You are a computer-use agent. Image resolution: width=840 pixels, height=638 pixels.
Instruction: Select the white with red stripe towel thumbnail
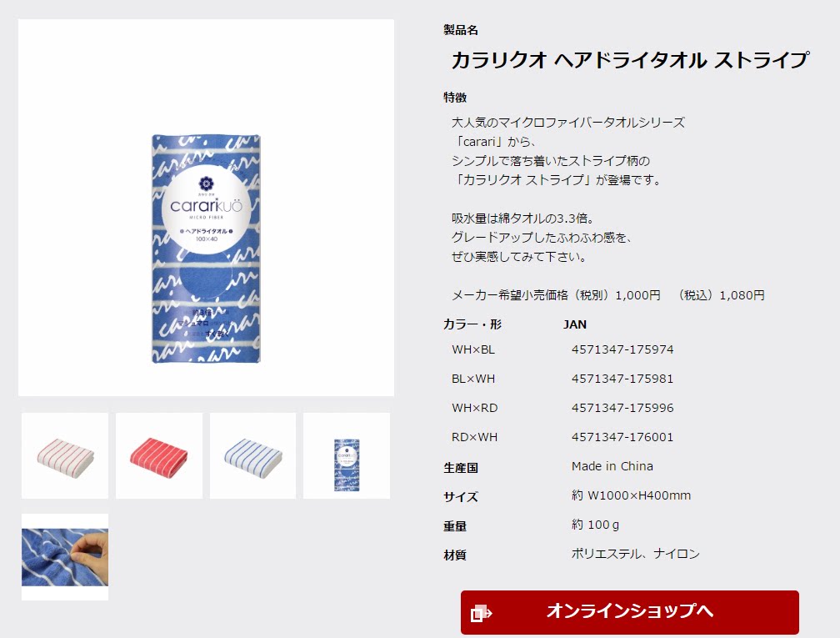(65, 455)
